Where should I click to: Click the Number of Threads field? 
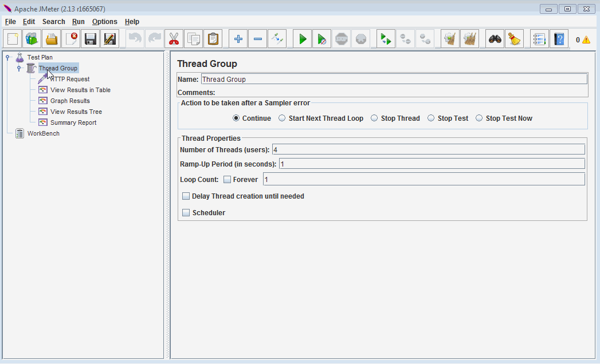click(428, 149)
